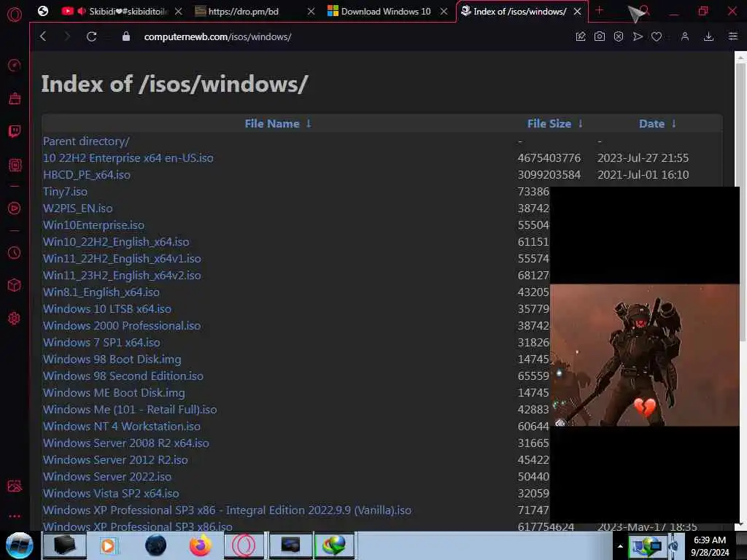Add page to bookmarks with heart icon
This screenshot has height=560, width=747.
click(657, 36)
